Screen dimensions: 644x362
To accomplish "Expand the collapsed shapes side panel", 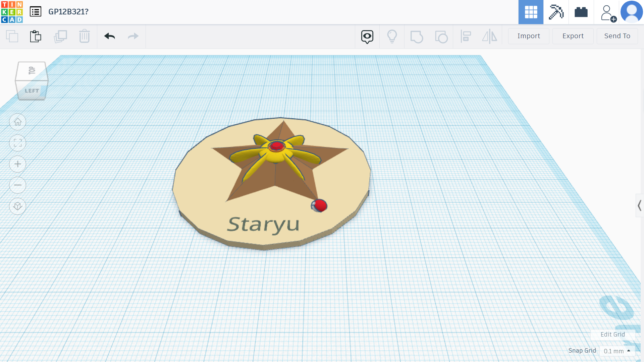I will click(x=640, y=205).
